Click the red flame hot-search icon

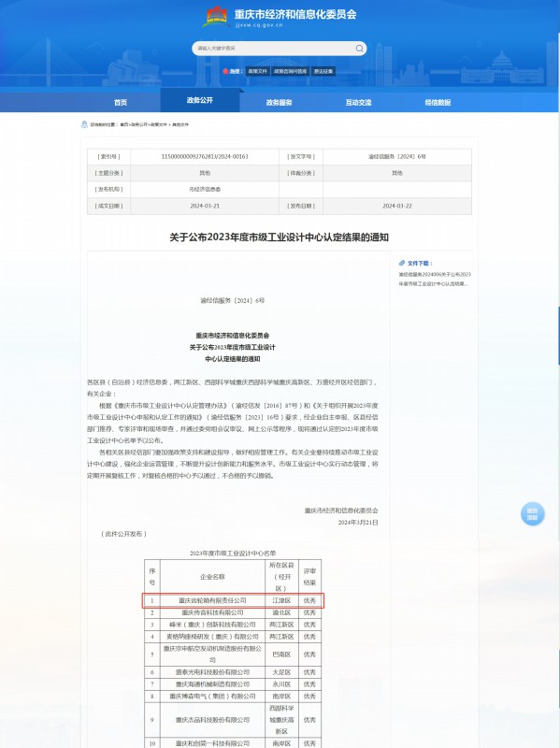[225, 71]
